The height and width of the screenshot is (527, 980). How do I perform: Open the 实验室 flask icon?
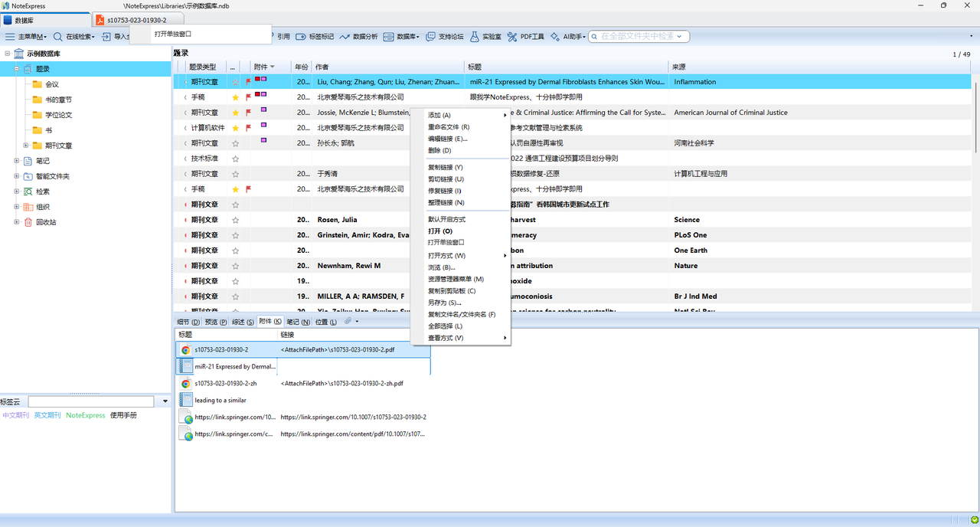[x=475, y=37]
